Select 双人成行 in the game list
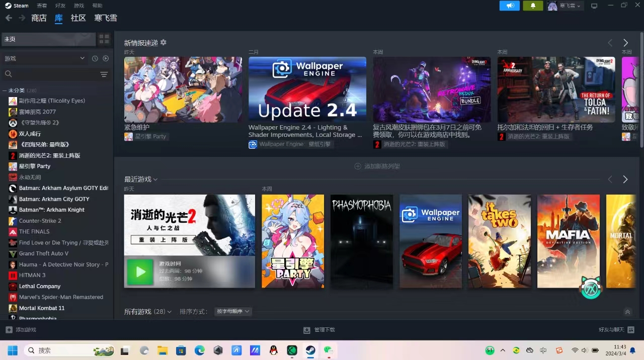Screen dimensions: 644x360 pos(30,134)
